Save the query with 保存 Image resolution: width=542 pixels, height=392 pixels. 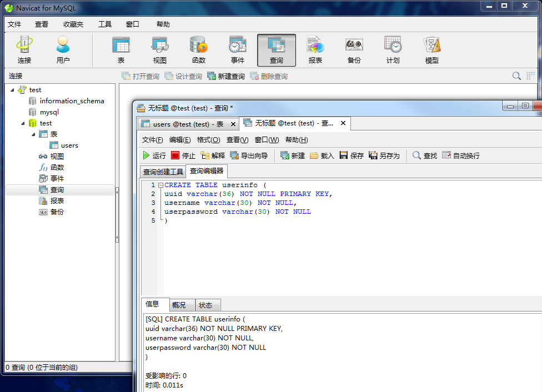coord(352,155)
